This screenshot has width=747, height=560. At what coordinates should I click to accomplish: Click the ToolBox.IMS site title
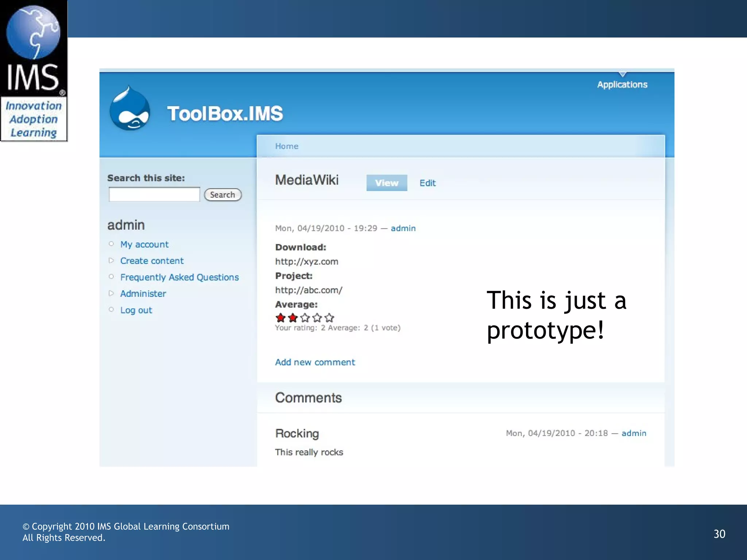225,113
